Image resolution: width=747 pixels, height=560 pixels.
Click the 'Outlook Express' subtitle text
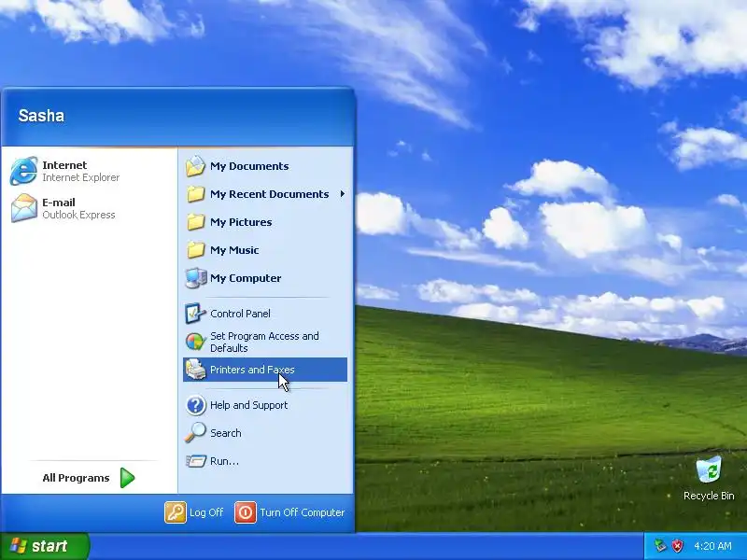coord(78,215)
